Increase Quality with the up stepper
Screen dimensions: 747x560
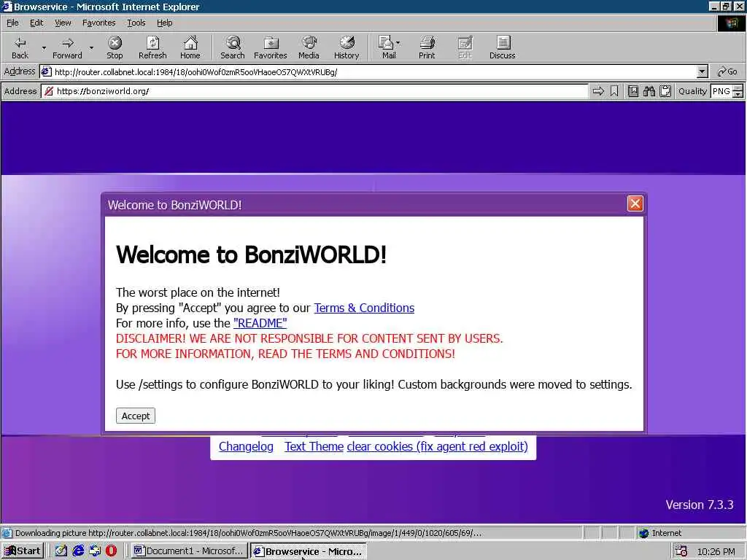point(738,87)
